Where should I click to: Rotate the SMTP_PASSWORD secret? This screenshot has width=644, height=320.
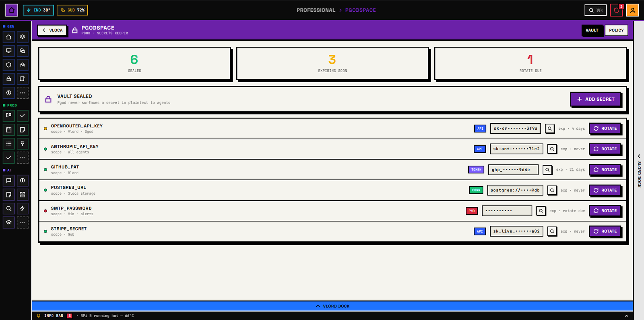tap(605, 211)
